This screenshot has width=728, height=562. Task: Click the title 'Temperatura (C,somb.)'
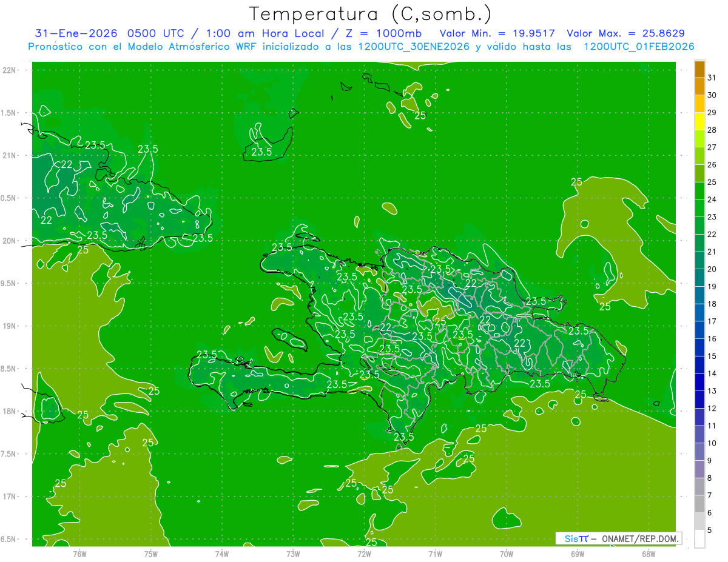pos(371,14)
